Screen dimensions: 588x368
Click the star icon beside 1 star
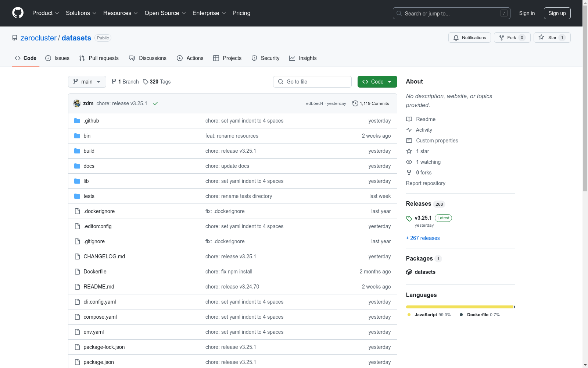click(x=409, y=151)
